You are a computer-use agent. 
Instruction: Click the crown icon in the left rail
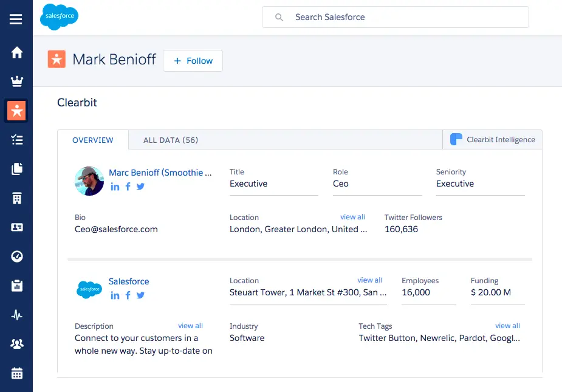point(16,81)
